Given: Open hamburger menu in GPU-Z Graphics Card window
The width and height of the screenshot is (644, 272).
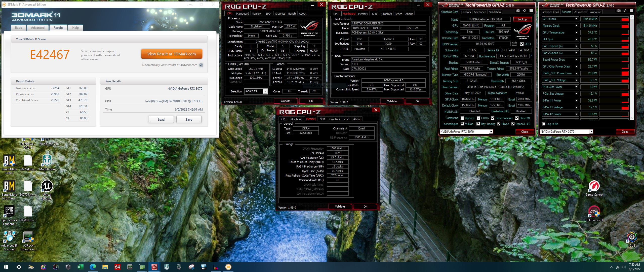Looking at the screenshot, I should click(x=531, y=11).
